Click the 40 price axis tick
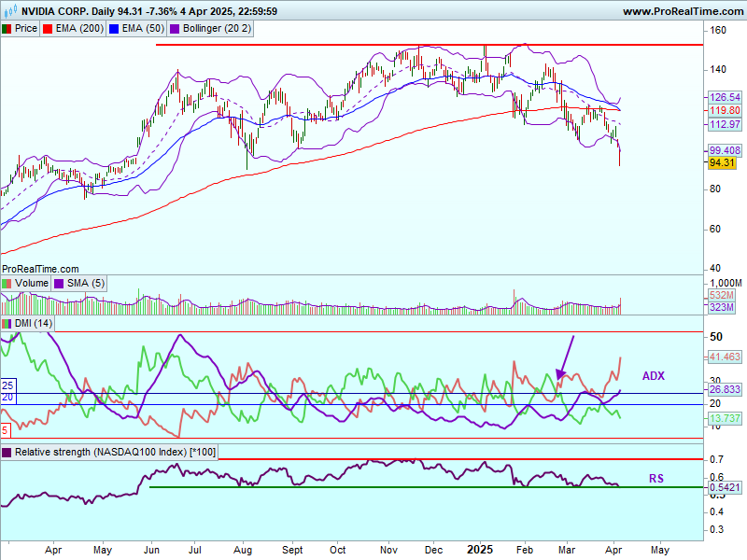Viewport: 747px width, 560px height. click(715, 269)
